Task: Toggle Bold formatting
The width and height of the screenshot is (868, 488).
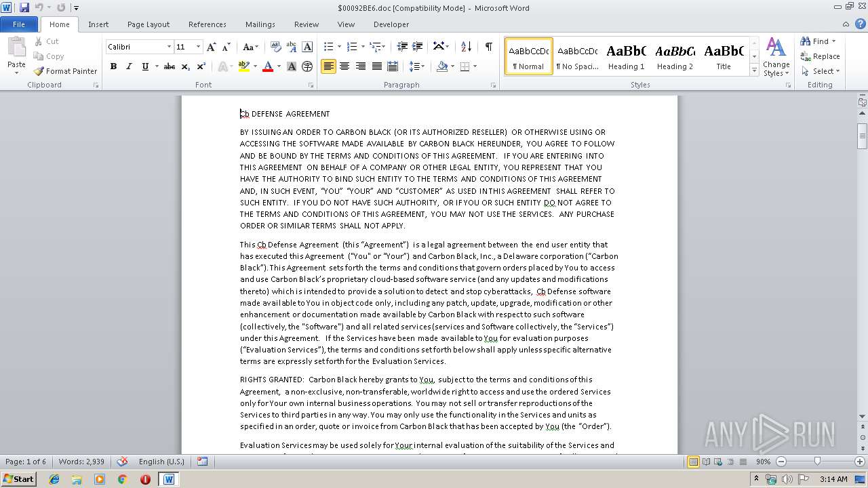Action: pyautogui.click(x=113, y=66)
